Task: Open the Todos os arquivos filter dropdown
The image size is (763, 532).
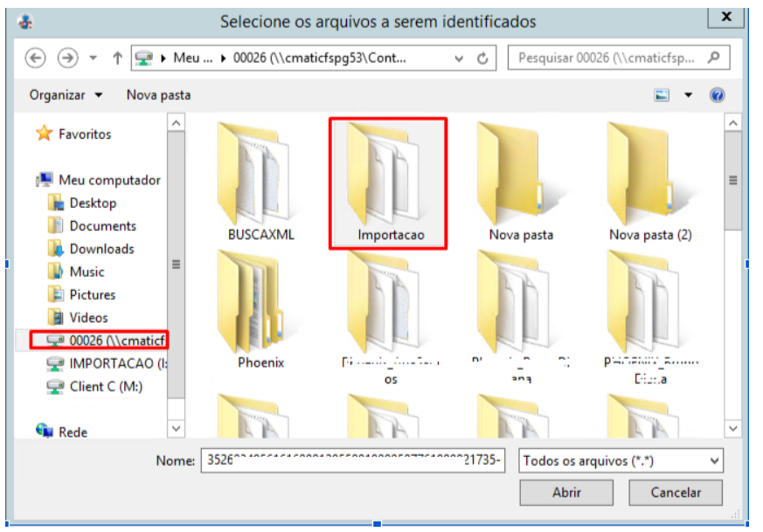Action: click(x=621, y=460)
